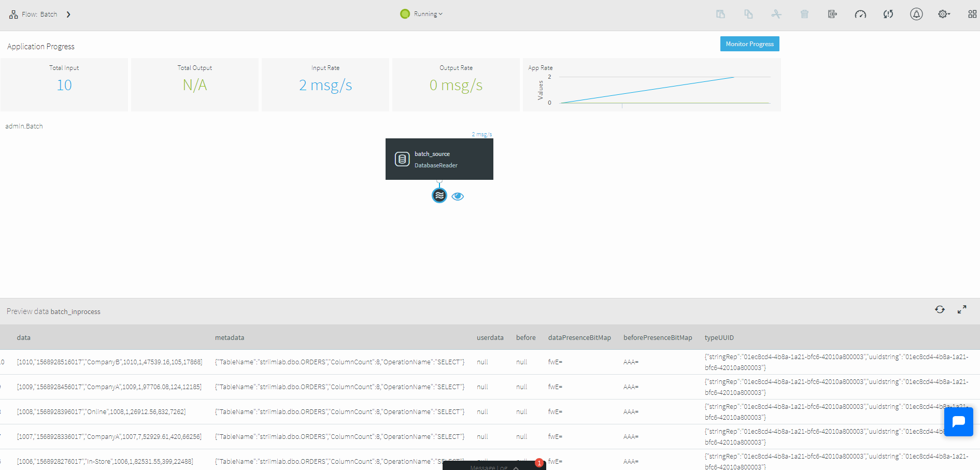Screen dimensions: 980x470
Task: Click the Input Rate 2 msg/s value
Action: (x=325, y=85)
